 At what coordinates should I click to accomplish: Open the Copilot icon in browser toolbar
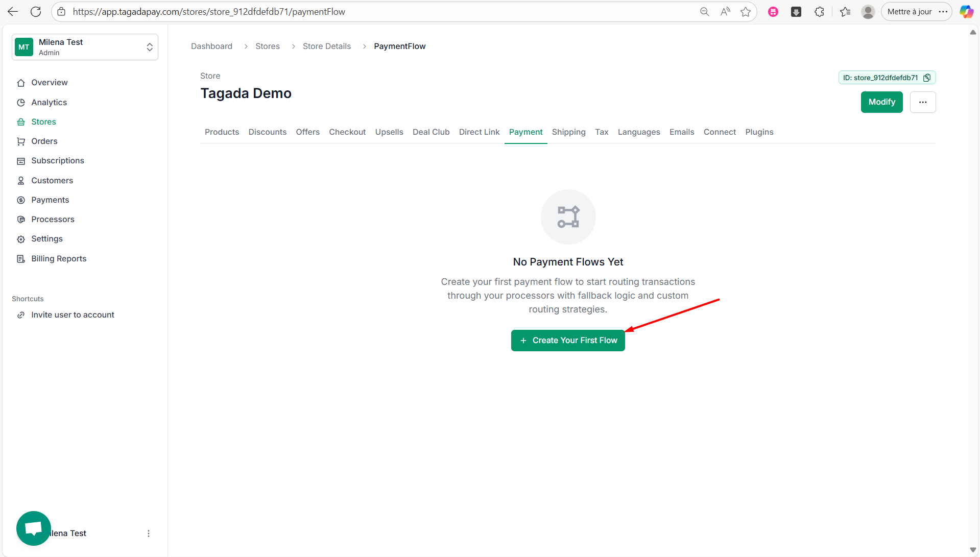coord(966,12)
